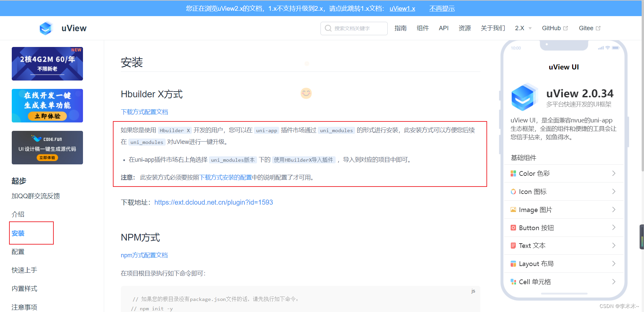Click Layout 布局 label in phone preview
Image resolution: width=644 pixels, height=312 pixels.
[536, 264]
